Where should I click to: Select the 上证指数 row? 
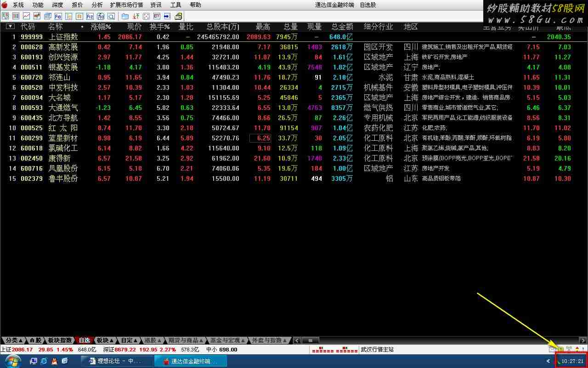294,37
